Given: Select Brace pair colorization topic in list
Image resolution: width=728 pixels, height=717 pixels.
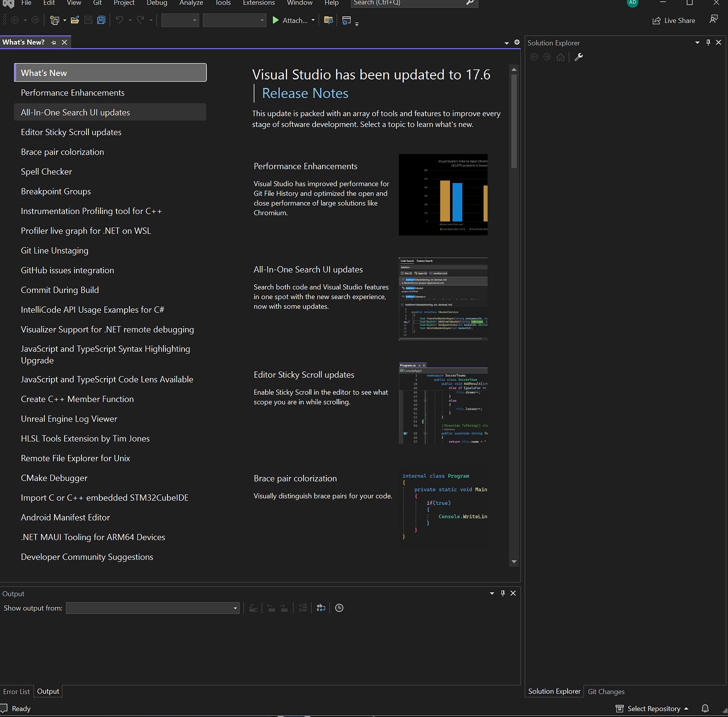Looking at the screenshot, I should click(110, 152).
